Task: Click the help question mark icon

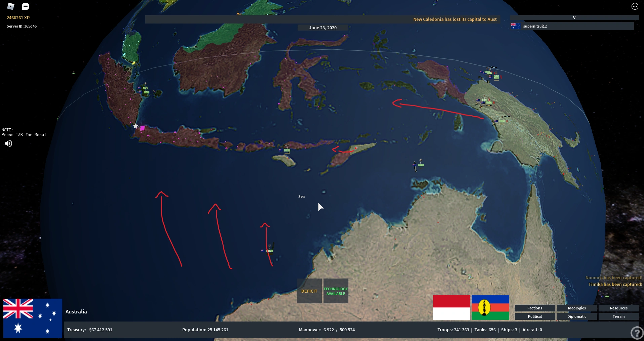Action: click(637, 333)
